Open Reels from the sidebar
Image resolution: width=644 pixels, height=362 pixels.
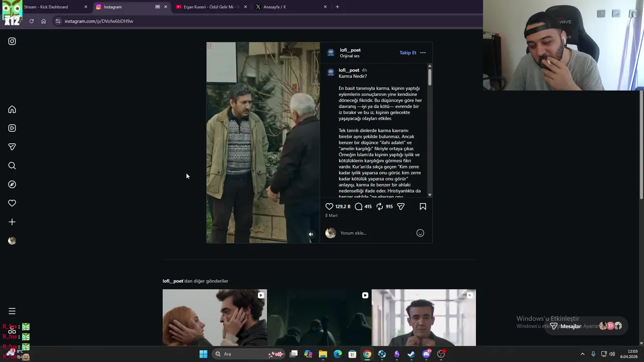[x=12, y=128]
